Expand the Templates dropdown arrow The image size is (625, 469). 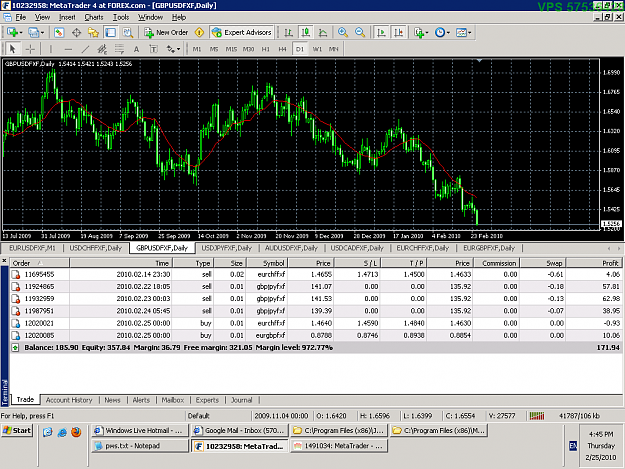coord(470,33)
